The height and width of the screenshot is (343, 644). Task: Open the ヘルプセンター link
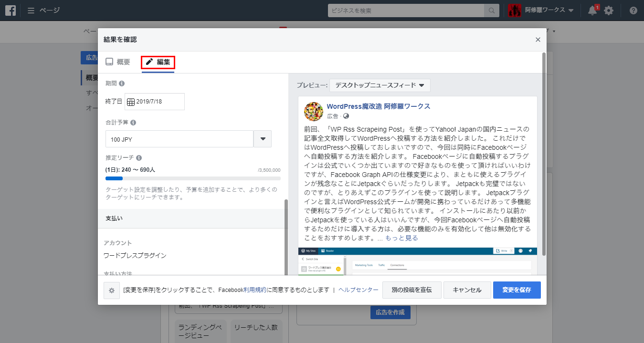coord(358,290)
